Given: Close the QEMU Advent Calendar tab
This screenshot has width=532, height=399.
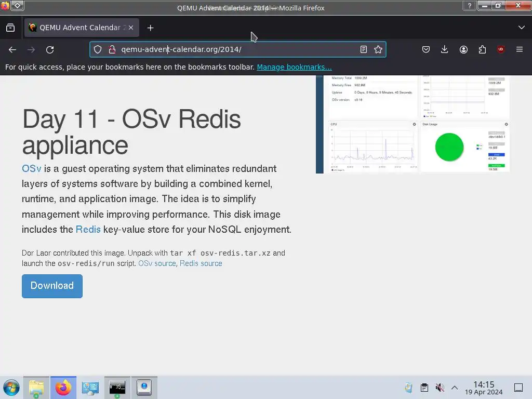Looking at the screenshot, I should pyautogui.click(x=131, y=28).
